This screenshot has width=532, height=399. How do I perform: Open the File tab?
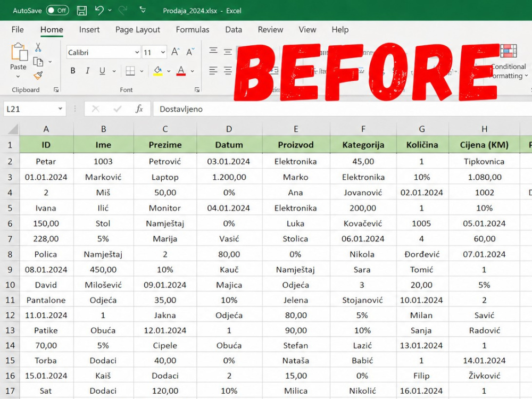[18, 29]
